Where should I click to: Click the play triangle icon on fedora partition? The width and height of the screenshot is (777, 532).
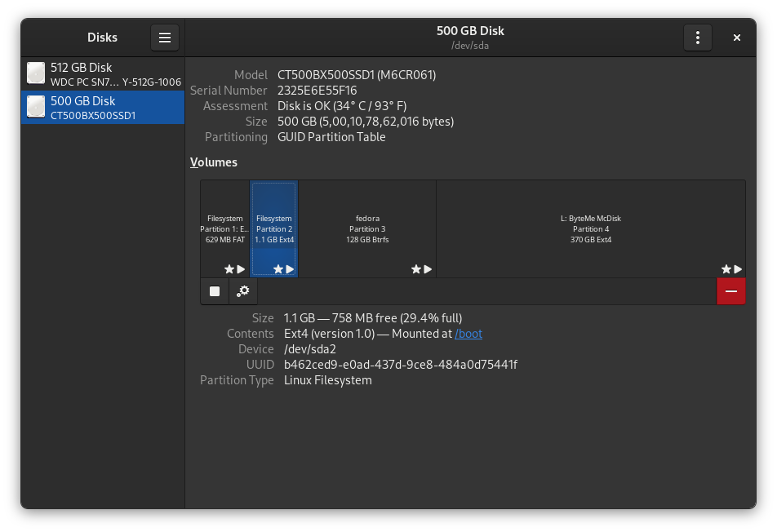[x=428, y=269]
